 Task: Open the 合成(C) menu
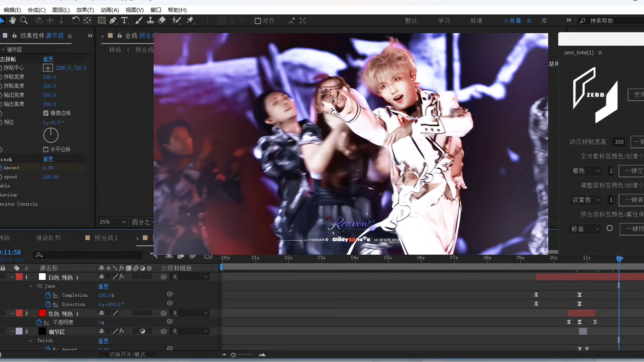[x=36, y=10]
